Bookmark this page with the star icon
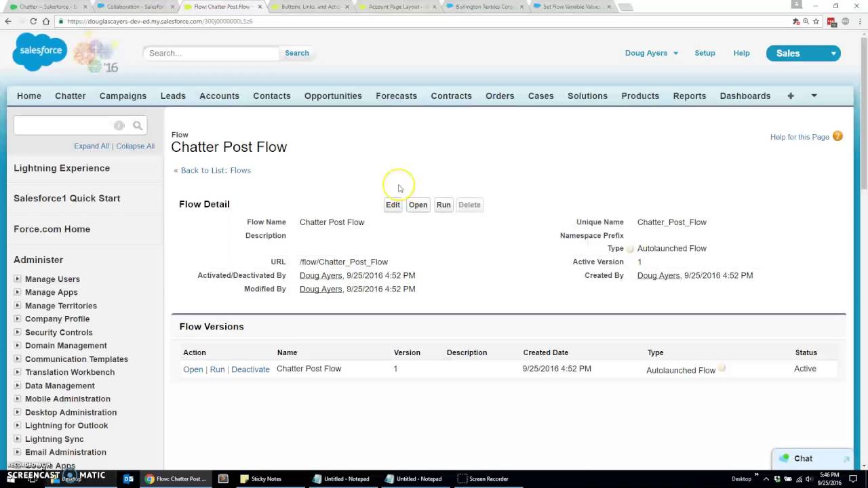The height and width of the screenshot is (488, 868). coord(816,21)
